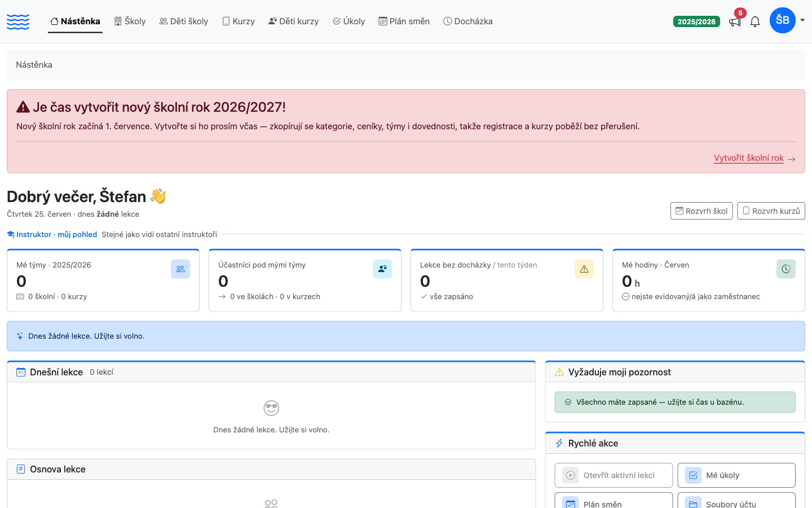Image resolution: width=812 pixels, height=508 pixels.
Task: Click the 'vše zapsáno' status text
Action: (x=451, y=296)
